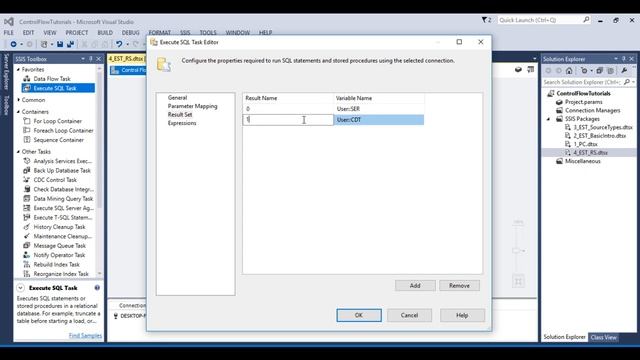The height and width of the screenshot is (360, 640).
Task: Click the Message Queue Task icon
Action: (27, 245)
